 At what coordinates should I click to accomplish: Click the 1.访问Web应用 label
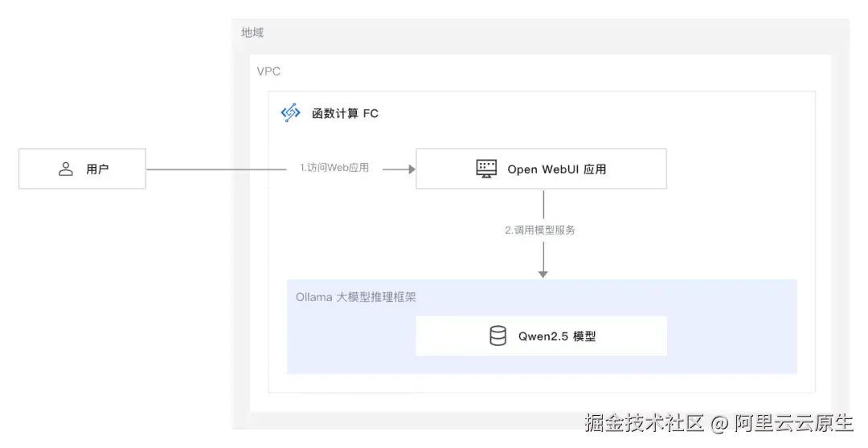[x=334, y=168]
